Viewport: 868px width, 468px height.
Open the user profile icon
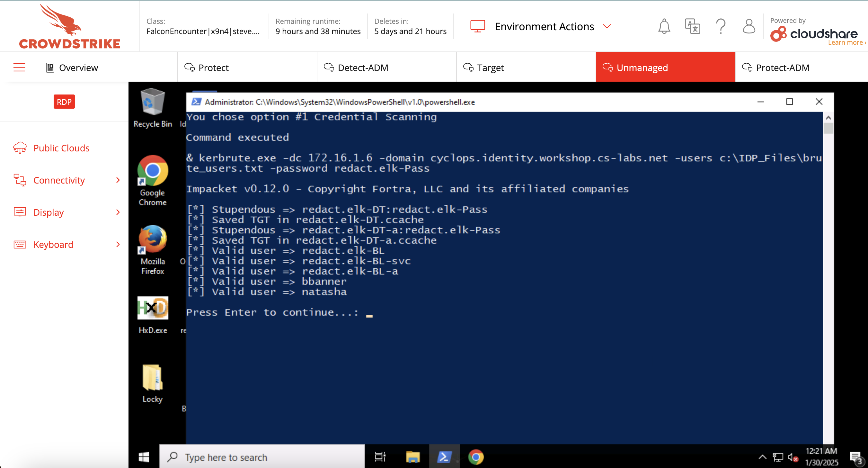coord(749,26)
